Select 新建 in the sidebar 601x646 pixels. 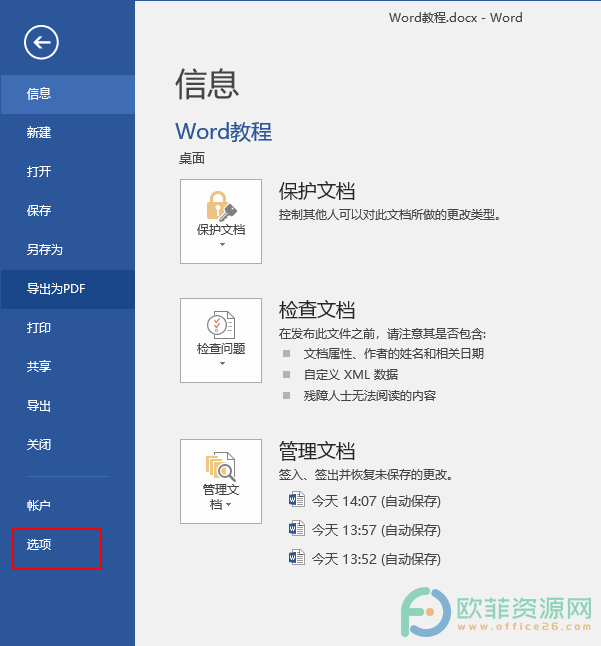68,133
